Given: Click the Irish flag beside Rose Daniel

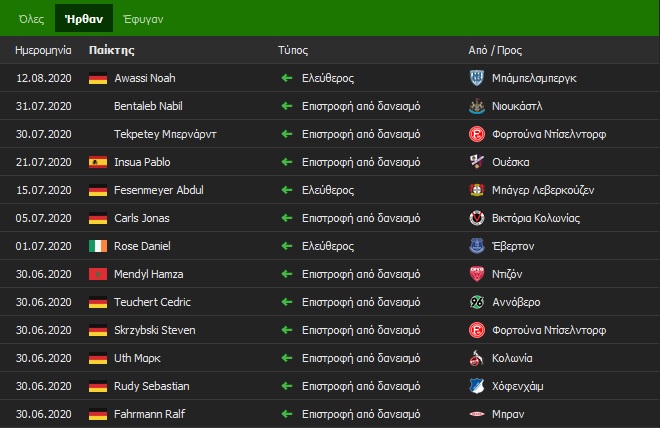Looking at the screenshot, I should [98, 246].
